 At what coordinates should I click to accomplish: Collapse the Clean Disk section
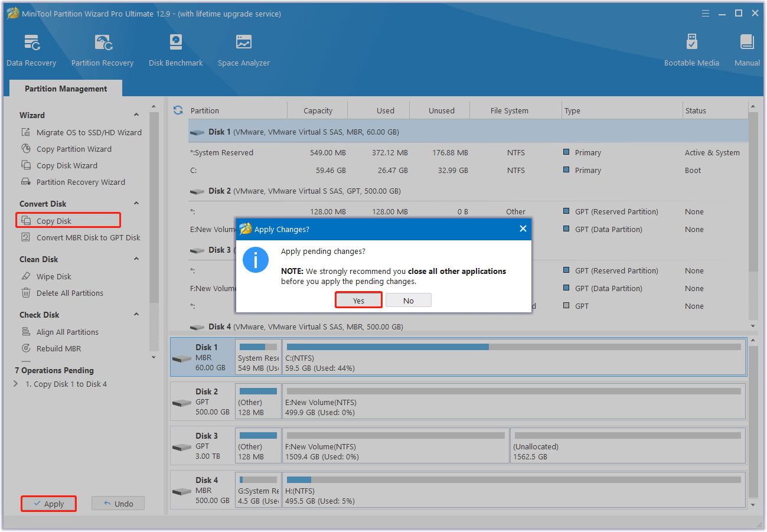(136, 259)
